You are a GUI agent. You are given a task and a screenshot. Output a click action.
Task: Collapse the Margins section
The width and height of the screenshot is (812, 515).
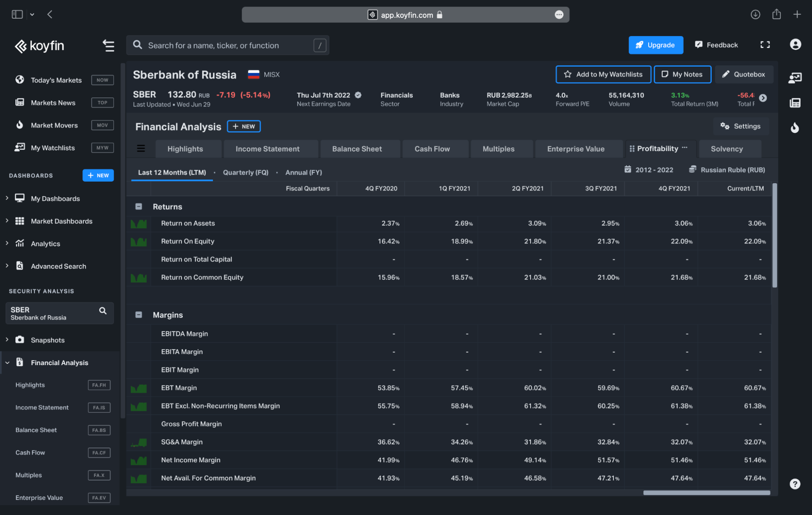(139, 315)
